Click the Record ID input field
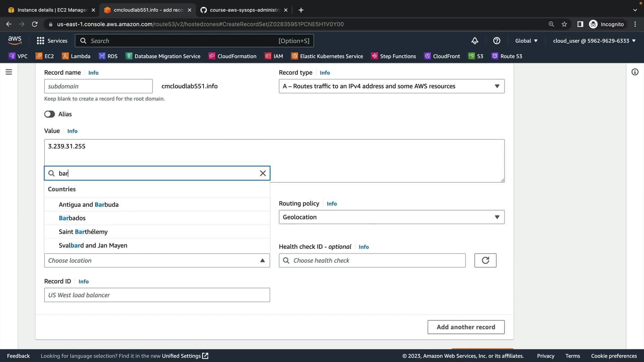 [157, 295]
